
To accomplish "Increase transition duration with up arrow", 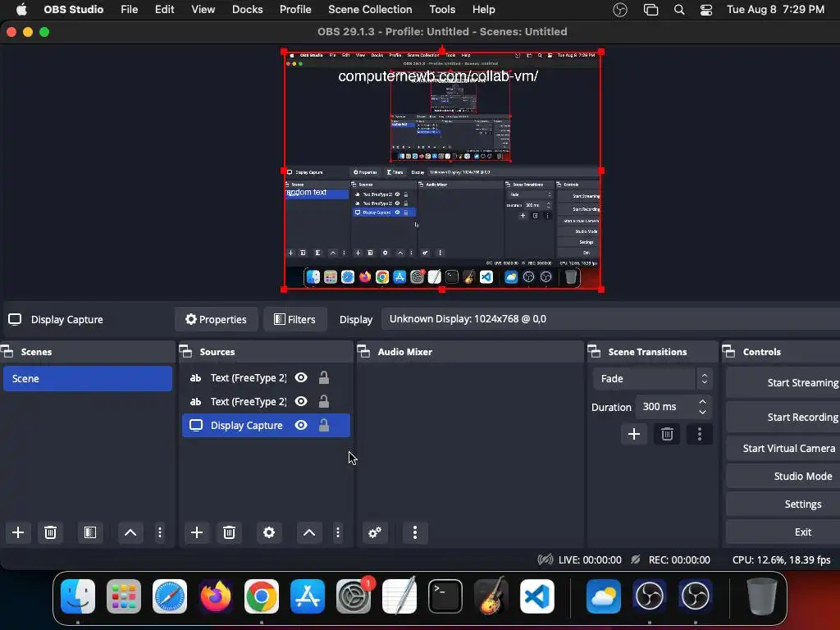I will (702, 401).
